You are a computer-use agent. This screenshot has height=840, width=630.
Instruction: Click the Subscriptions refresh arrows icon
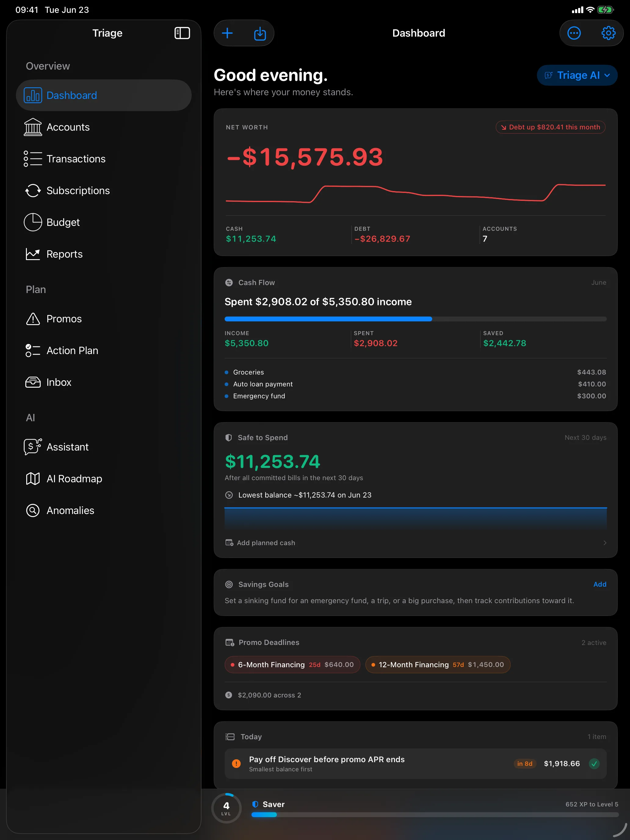click(x=33, y=191)
